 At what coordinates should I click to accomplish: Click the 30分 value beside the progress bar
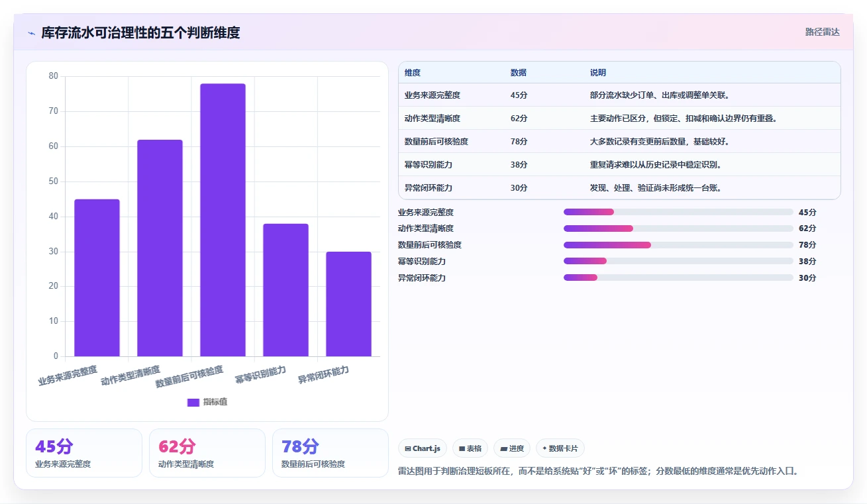coord(807,277)
